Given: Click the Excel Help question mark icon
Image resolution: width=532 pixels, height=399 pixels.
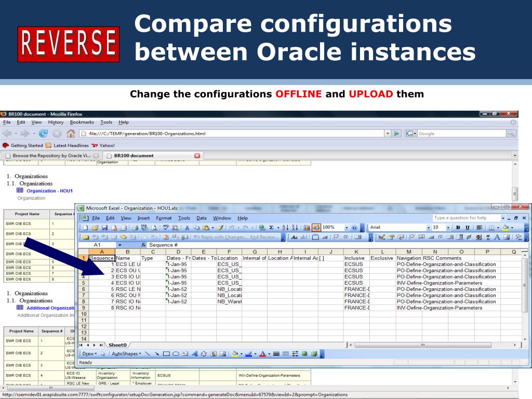Looking at the screenshot, I should tap(354, 228).
